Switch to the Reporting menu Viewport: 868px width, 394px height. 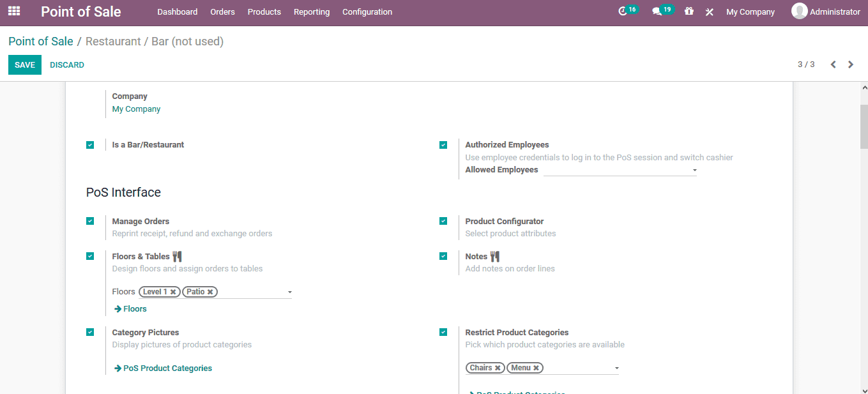click(311, 11)
